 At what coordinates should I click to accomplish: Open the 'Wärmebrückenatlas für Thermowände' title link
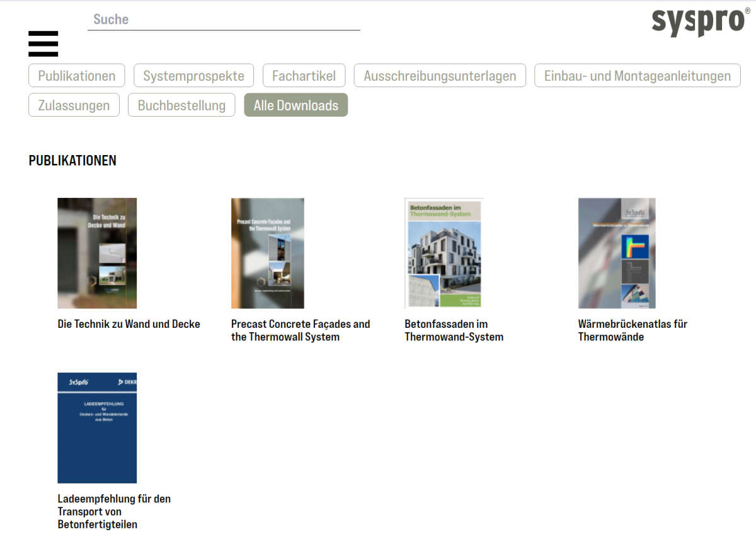click(632, 330)
